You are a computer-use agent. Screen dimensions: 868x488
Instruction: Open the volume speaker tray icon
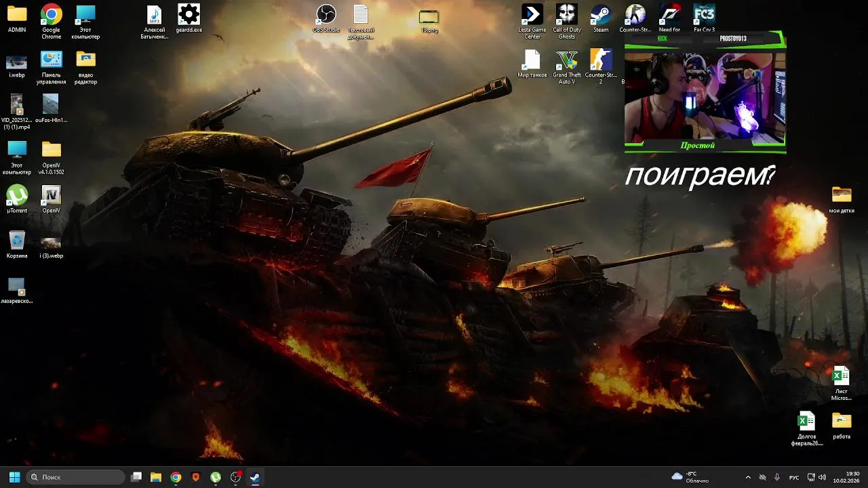click(x=823, y=477)
